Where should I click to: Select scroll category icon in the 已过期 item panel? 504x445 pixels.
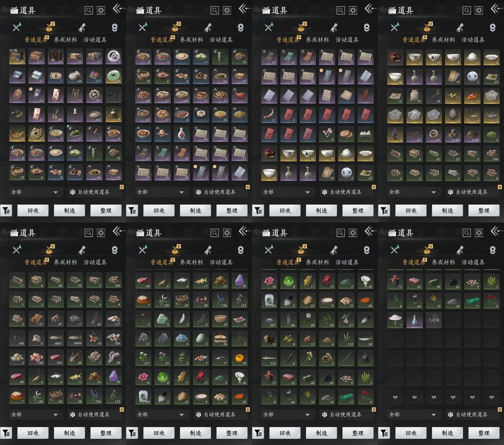coord(460,250)
